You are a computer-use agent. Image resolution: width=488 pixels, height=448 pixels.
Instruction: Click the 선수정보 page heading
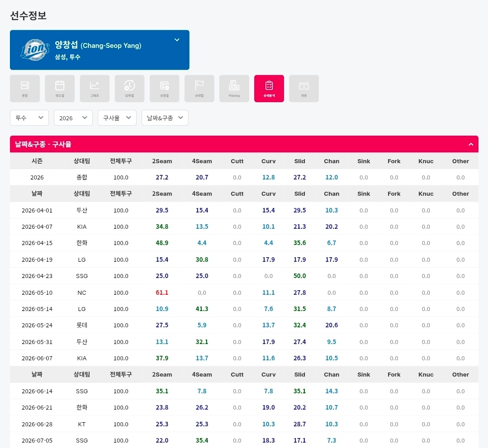pyautogui.click(x=28, y=15)
